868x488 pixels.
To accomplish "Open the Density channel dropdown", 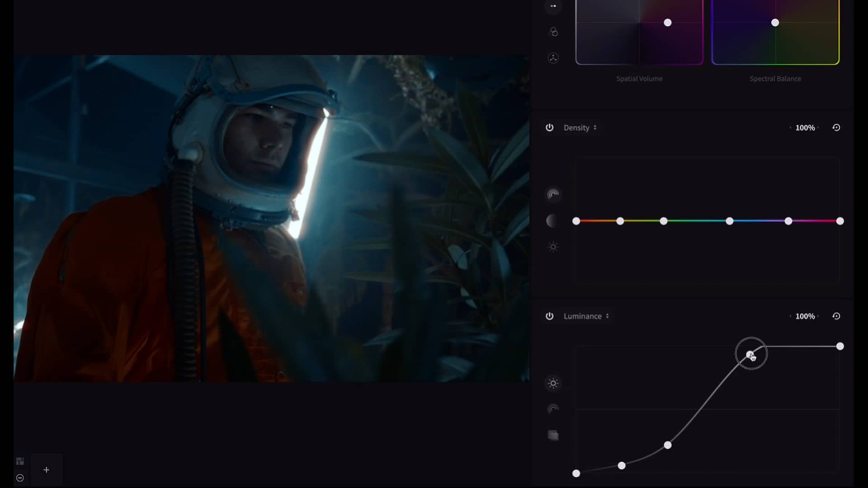I will coord(596,128).
